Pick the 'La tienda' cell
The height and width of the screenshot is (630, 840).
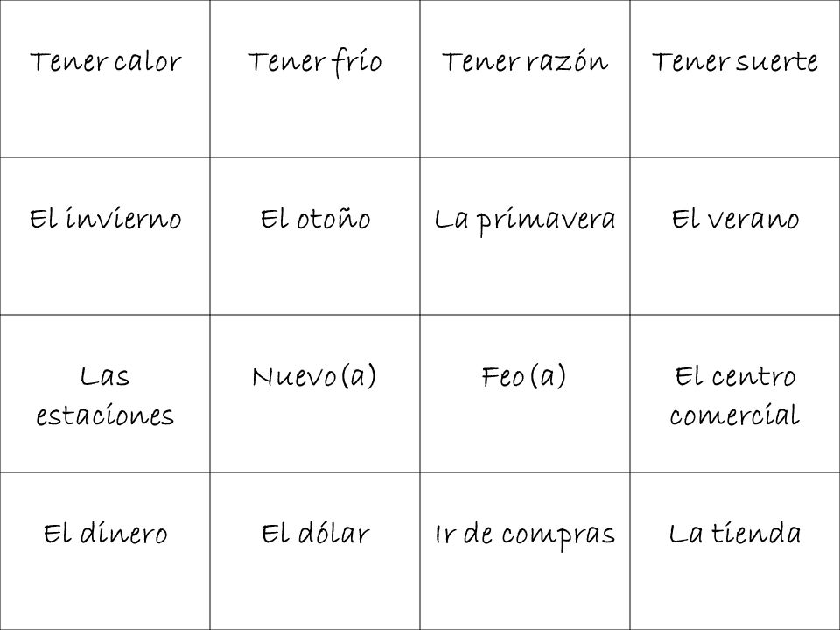735,551
